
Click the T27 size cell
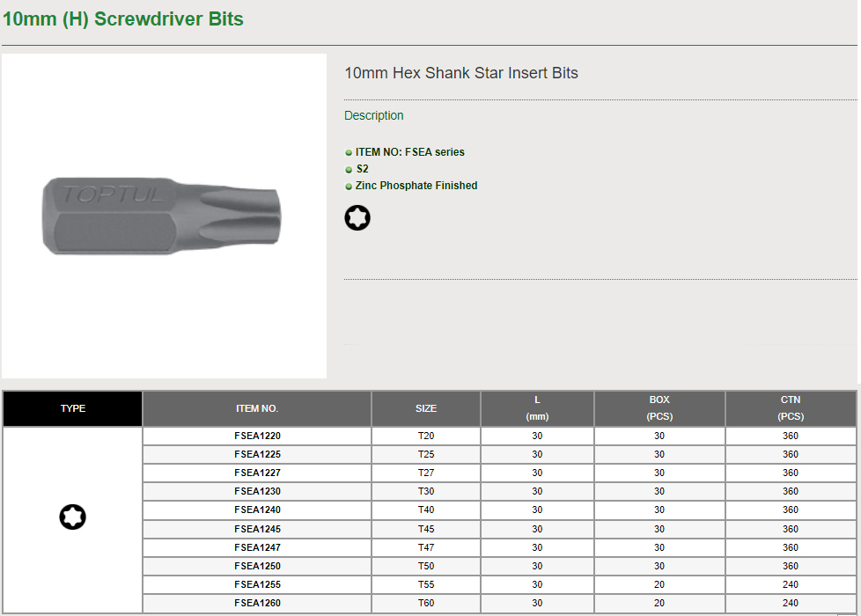coord(426,473)
